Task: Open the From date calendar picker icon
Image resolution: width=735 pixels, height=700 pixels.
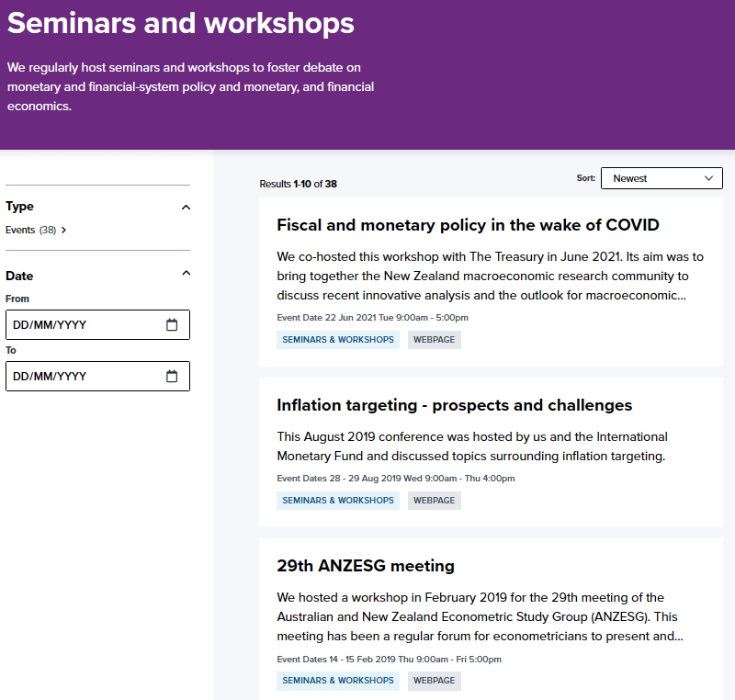Action: pyautogui.click(x=172, y=324)
